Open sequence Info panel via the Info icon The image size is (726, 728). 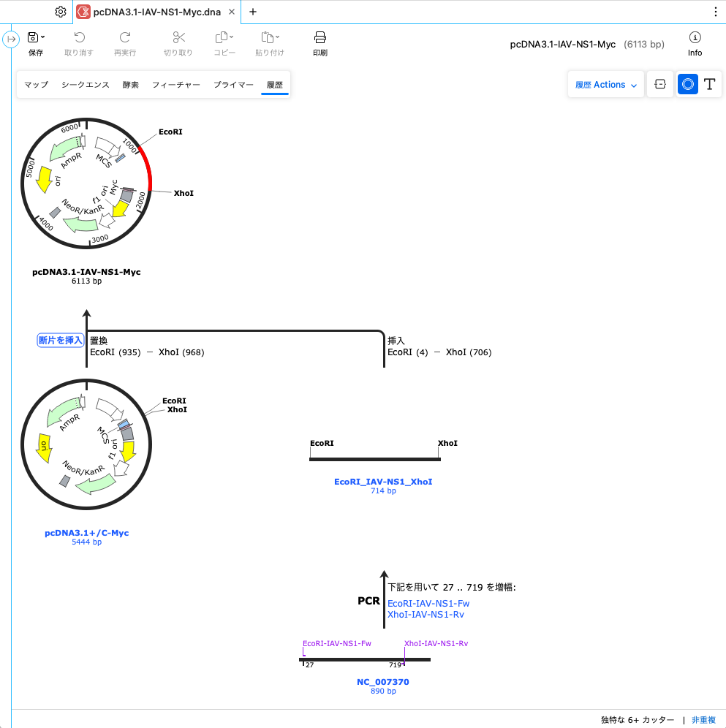click(x=694, y=37)
